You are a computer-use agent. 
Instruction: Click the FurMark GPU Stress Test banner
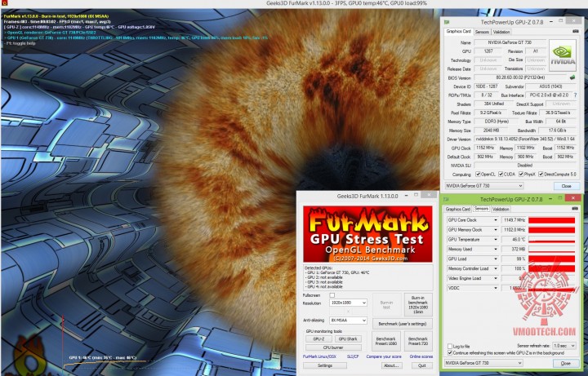tap(367, 234)
